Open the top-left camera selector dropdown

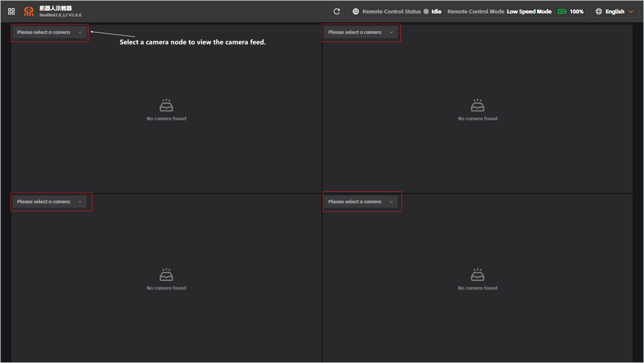(50, 32)
